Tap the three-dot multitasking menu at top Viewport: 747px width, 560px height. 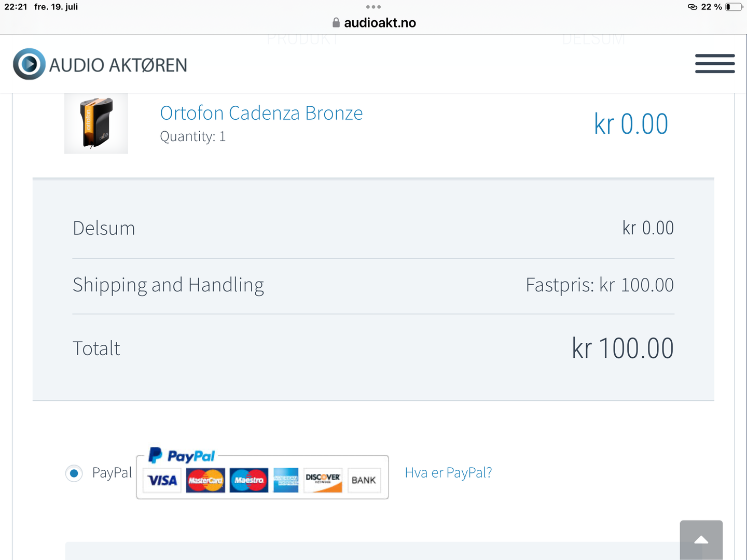point(374,7)
